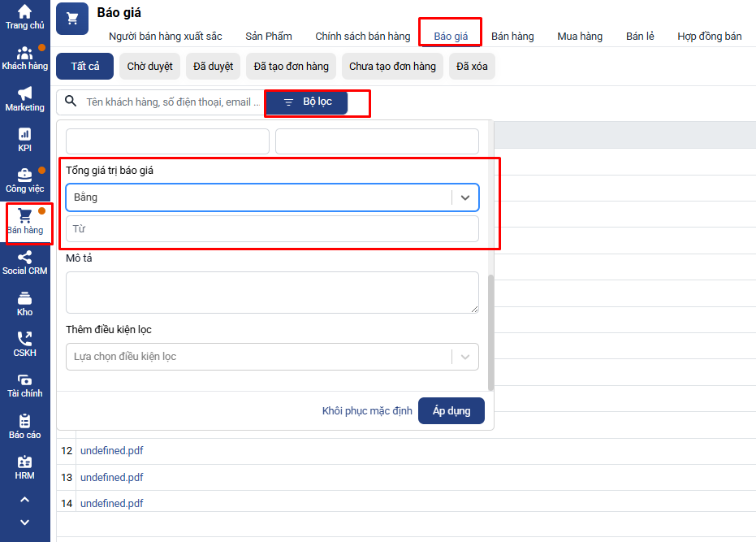Open the Kho warehouse icon
756x542 pixels.
pos(24,298)
